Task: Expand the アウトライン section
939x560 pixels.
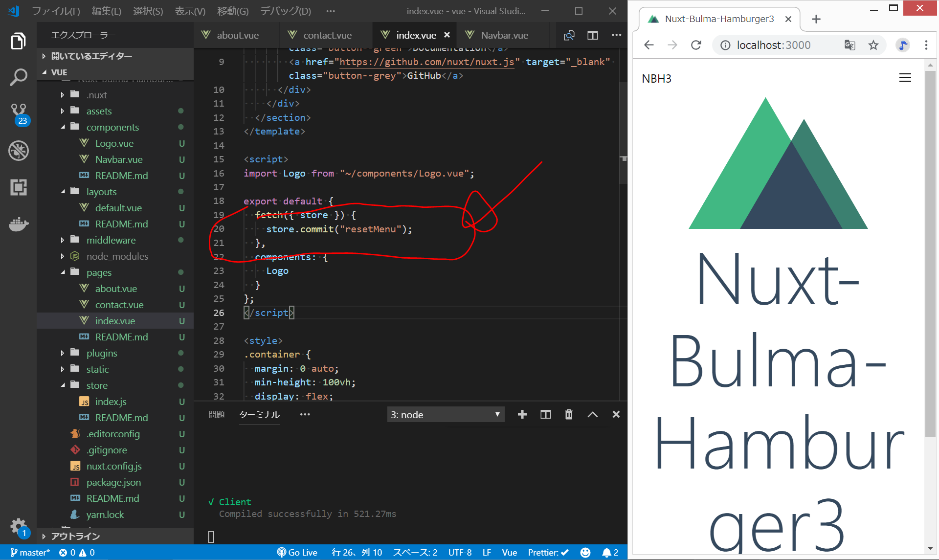Action: point(115,536)
